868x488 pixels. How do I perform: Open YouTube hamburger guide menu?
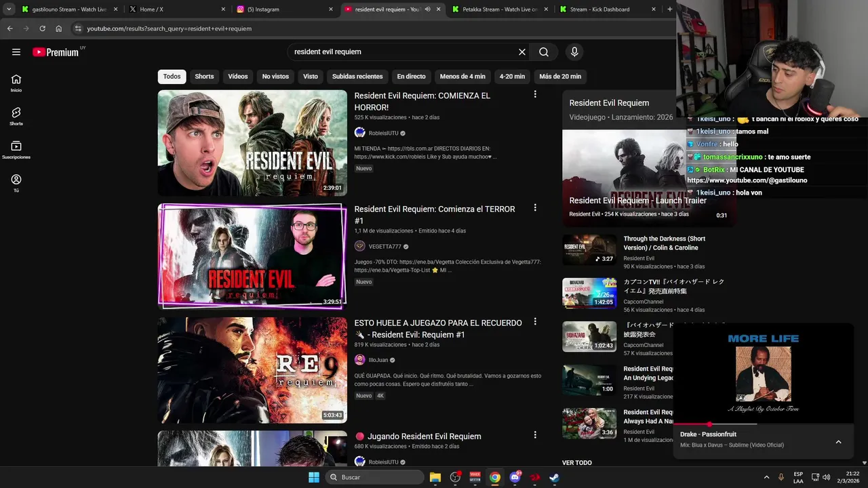coord(16,52)
